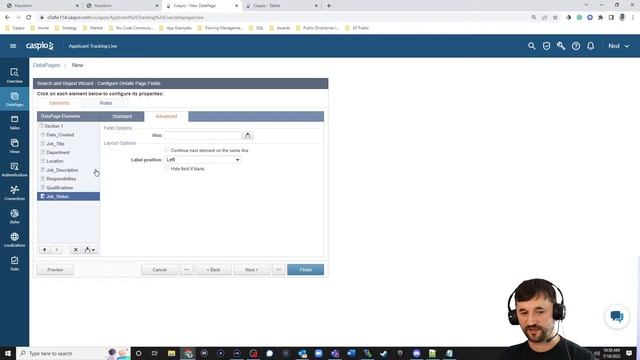Open the Tables sidebar section
This screenshot has height=360, width=640.
[14, 122]
